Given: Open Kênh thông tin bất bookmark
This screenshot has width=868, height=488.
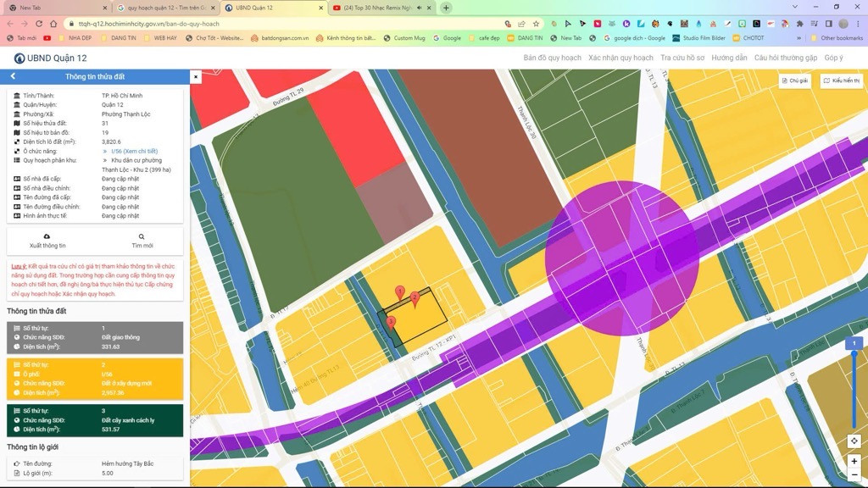Looking at the screenshot, I should 346,38.
